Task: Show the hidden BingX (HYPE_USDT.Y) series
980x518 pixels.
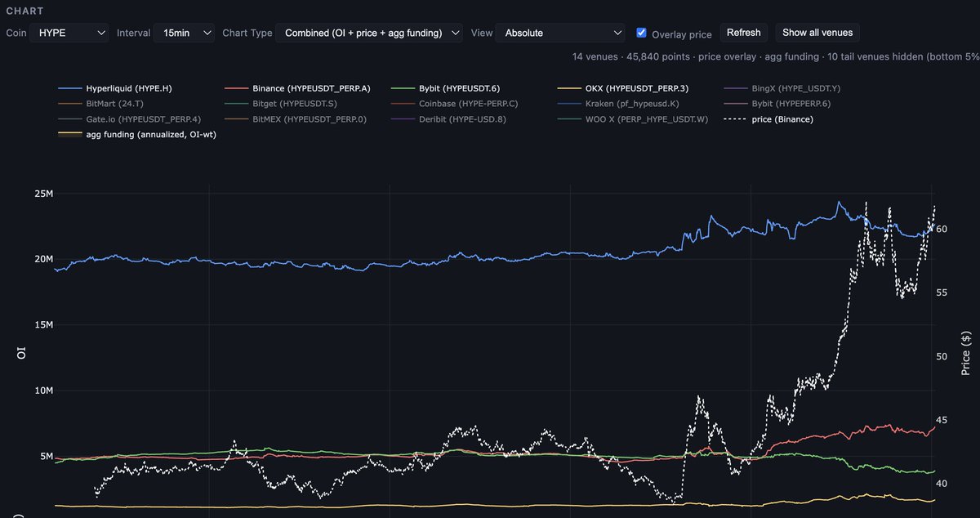Action: (784, 87)
